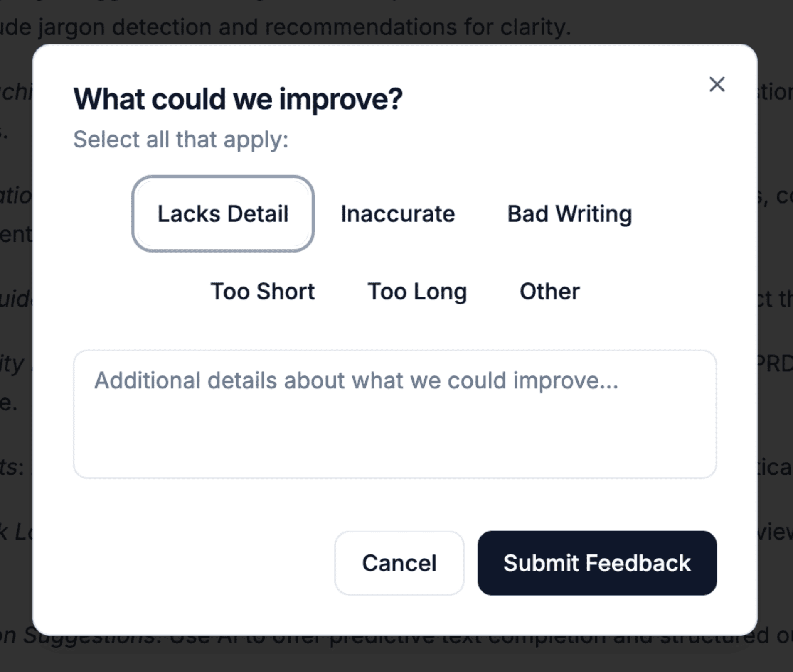Click the Submit Feedback button
The height and width of the screenshot is (672, 793).
(x=597, y=563)
